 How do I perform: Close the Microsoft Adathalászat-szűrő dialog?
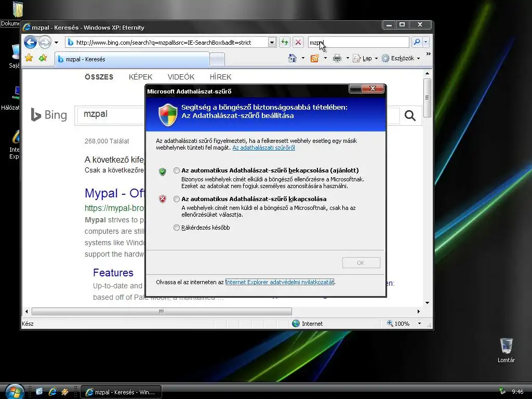[373, 88]
